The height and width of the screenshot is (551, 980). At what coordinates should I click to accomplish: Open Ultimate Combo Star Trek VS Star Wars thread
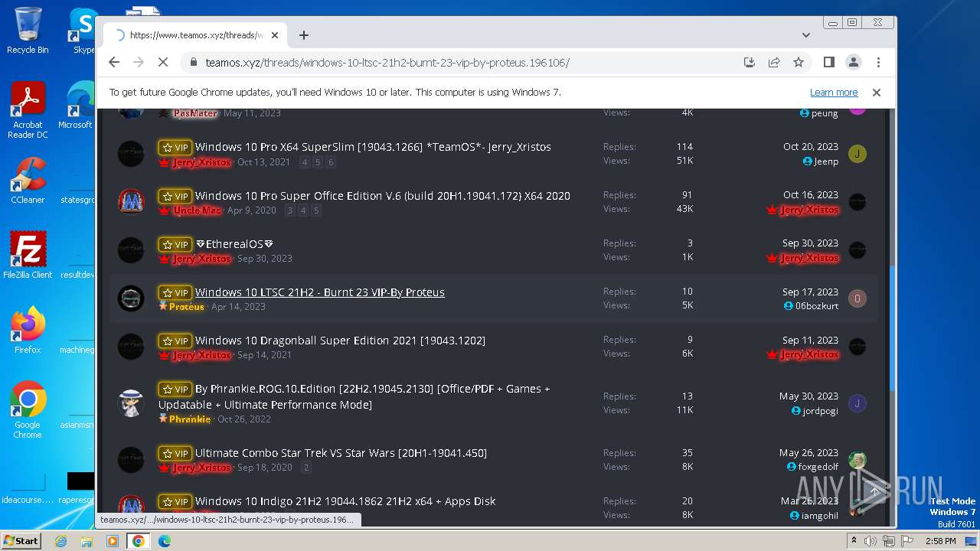[341, 453]
